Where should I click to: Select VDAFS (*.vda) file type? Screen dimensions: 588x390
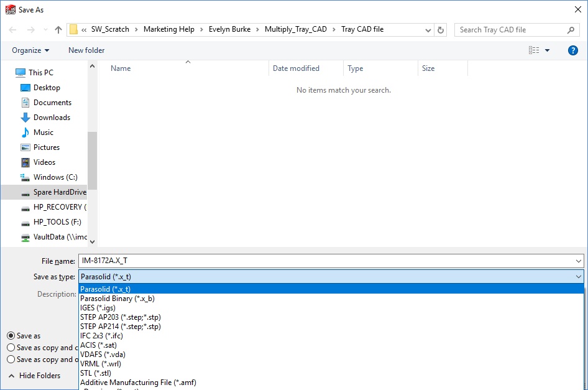click(331, 355)
